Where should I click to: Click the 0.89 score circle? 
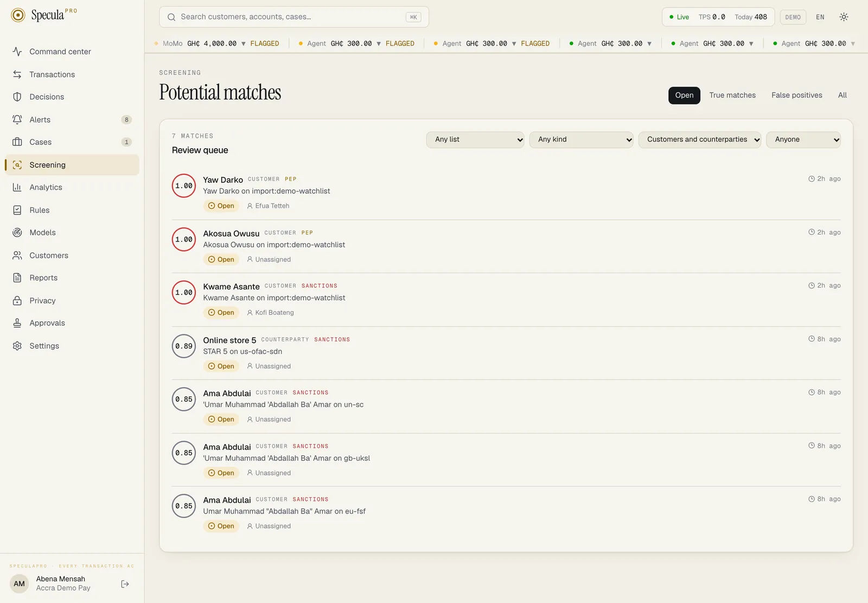point(184,346)
